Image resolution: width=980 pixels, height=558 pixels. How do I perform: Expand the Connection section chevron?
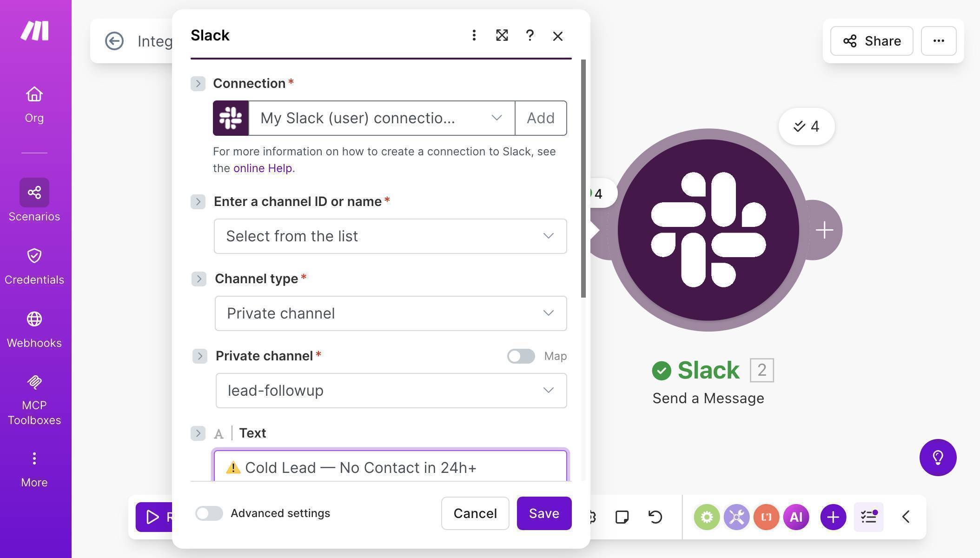tap(198, 83)
